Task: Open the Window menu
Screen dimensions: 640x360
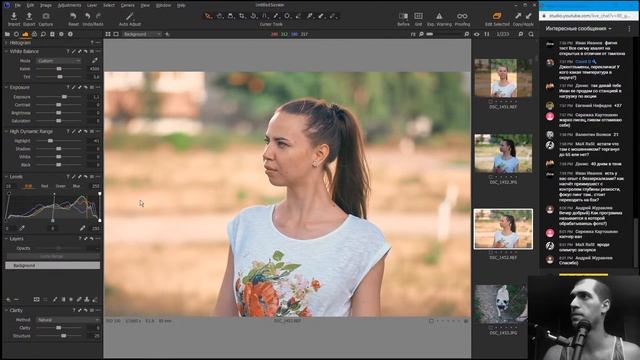Action: pyautogui.click(x=163, y=5)
